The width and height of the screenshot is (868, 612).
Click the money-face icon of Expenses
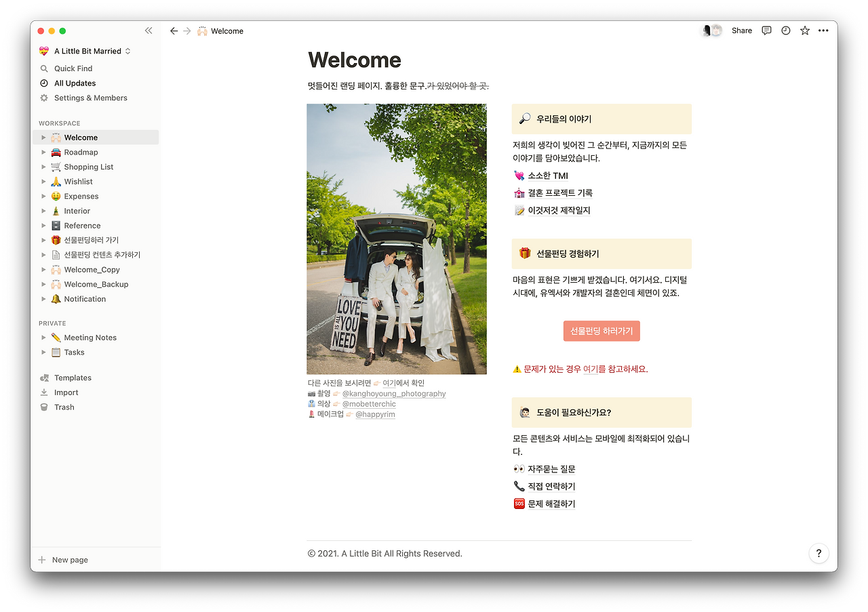coord(56,197)
